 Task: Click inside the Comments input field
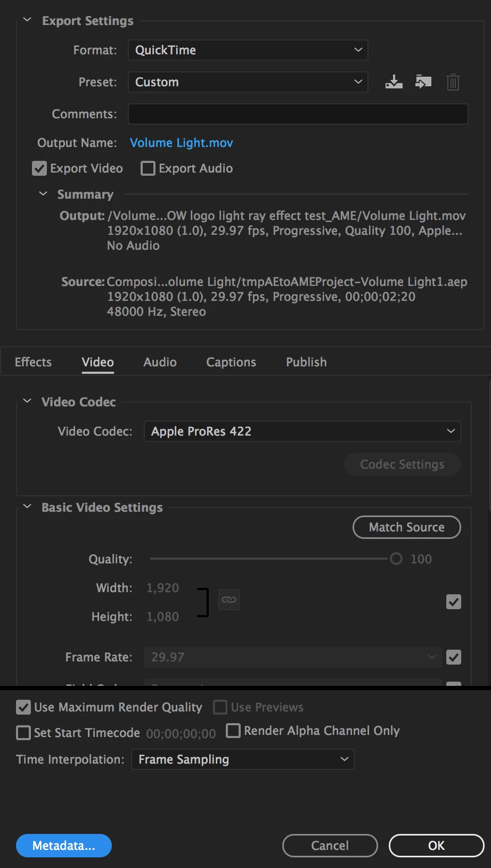point(298,114)
